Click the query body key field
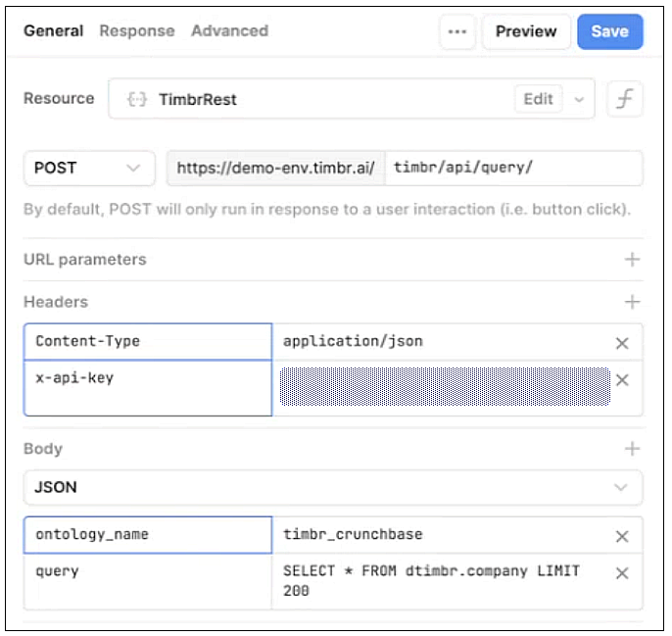This screenshot has width=672, height=636. 148,581
